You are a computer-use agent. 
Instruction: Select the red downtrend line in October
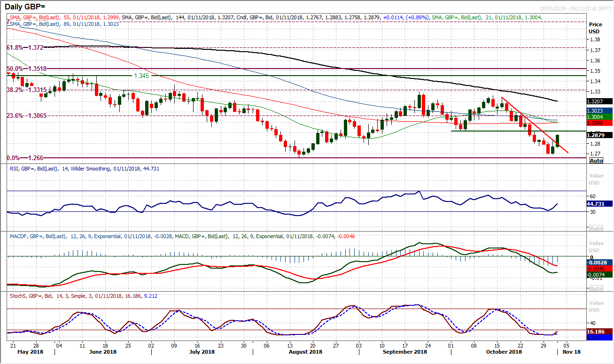[x=535, y=125]
